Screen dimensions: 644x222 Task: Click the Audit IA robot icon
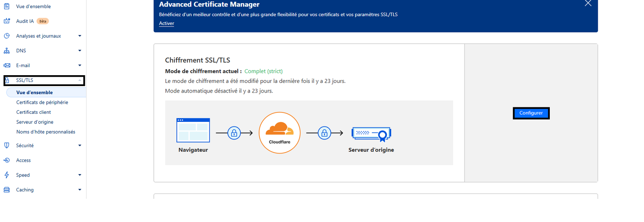(x=7, y=21)
